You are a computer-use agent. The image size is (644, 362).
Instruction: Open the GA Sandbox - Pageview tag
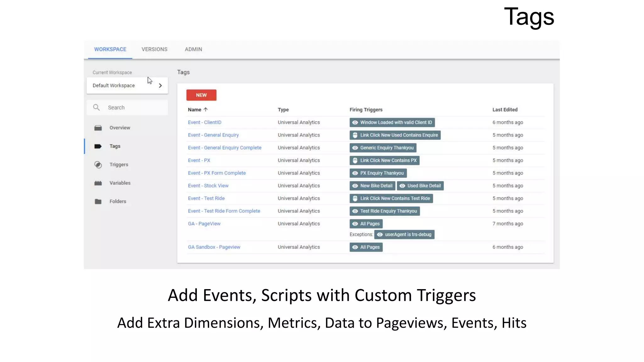(x=214, y=247)
